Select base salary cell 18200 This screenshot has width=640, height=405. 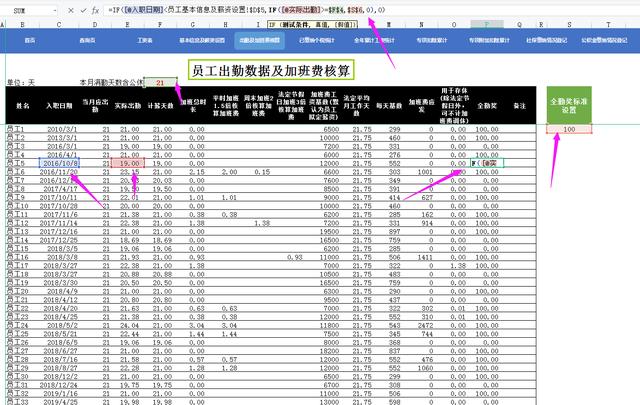click(x=323, y=351)
